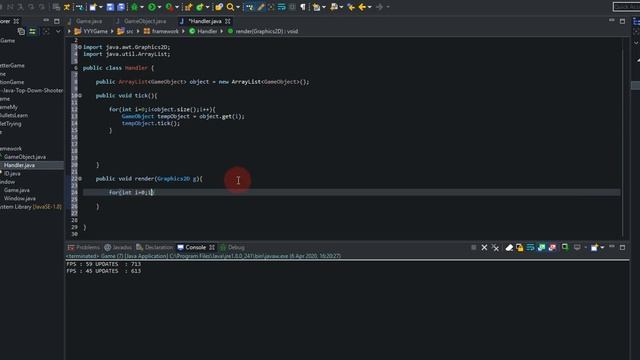Minimize the Package Explorer panel

pos(46,20)
